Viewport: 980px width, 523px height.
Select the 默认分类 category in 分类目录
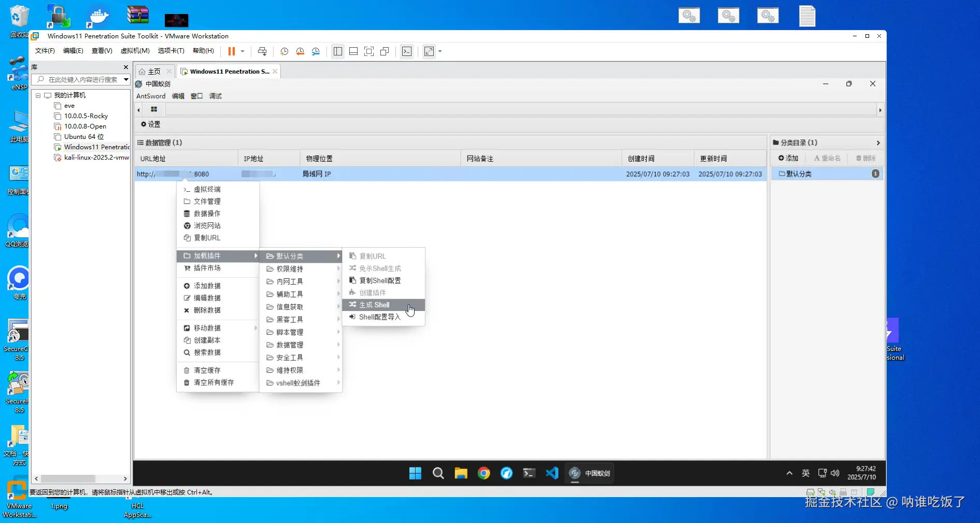pos(827,174)
